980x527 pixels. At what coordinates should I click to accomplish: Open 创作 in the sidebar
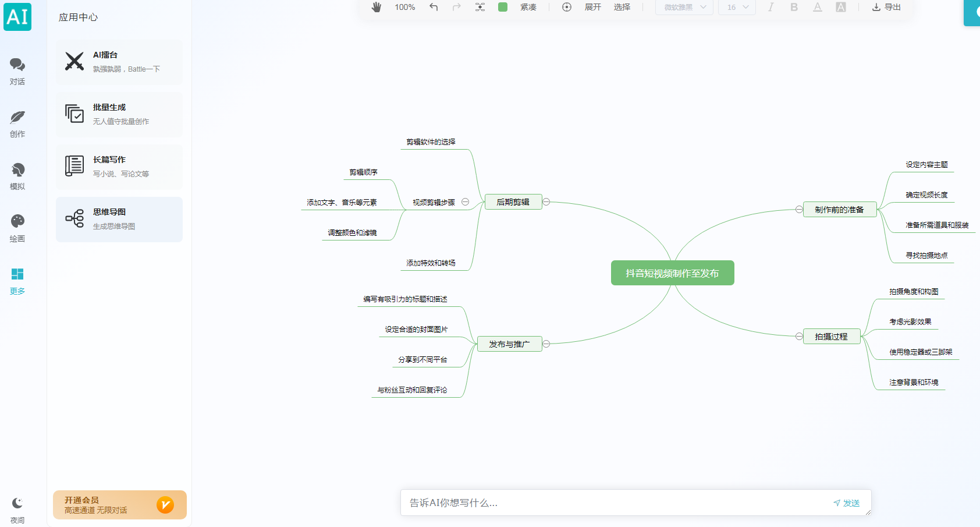click(17, 124)
